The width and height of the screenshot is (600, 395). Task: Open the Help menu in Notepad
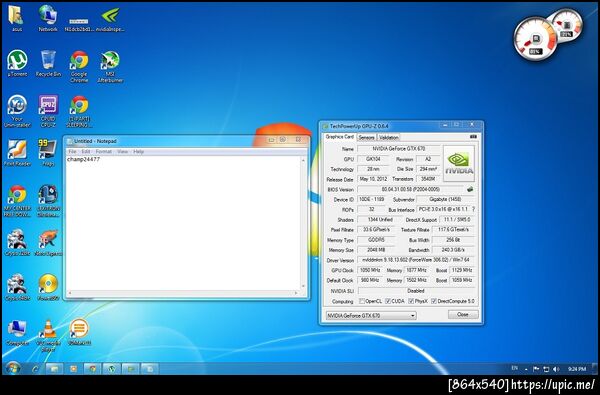139,152
